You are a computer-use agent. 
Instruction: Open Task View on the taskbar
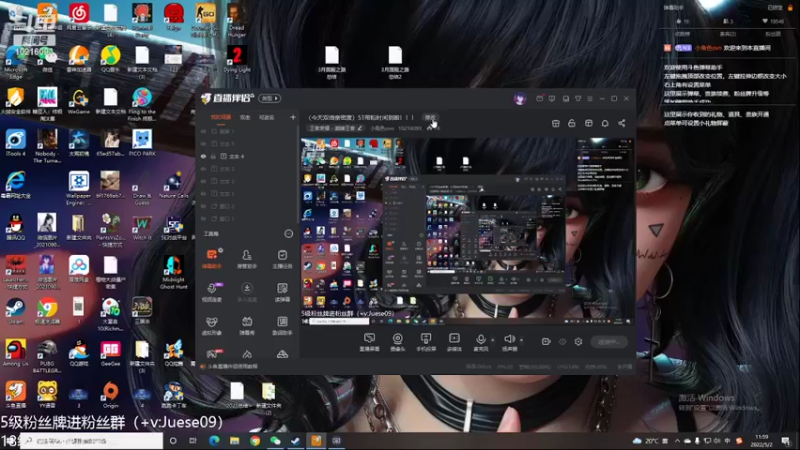coord(193,441)
